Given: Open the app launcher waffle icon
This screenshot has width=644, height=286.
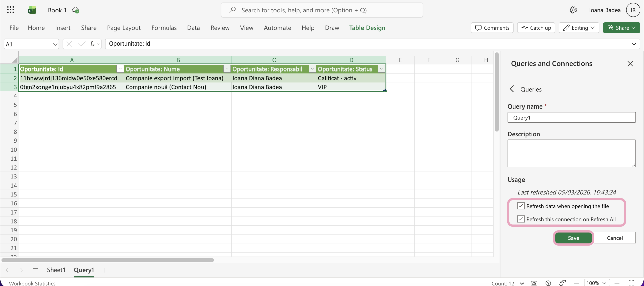Looking at the screenshot, I should [x=10, y=10].
